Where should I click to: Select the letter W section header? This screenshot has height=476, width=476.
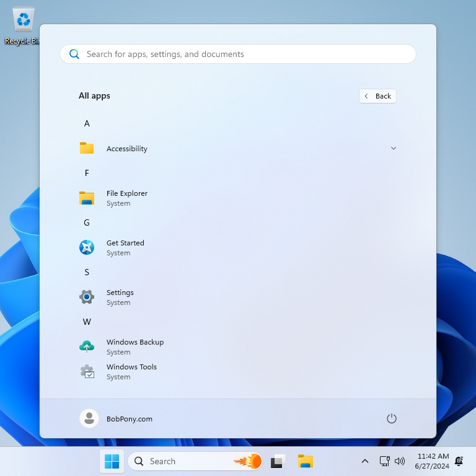coord(87,322)
